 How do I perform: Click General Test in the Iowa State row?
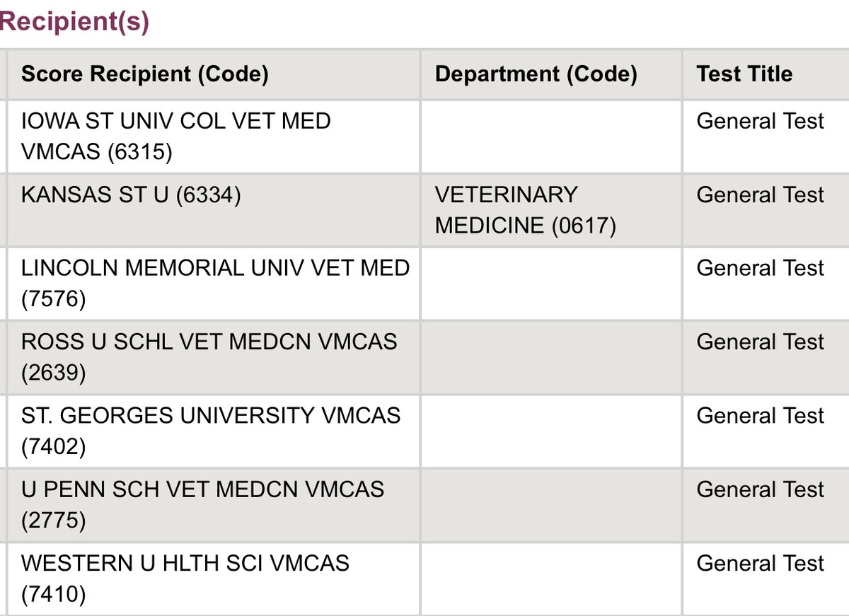tap(760, 122)
